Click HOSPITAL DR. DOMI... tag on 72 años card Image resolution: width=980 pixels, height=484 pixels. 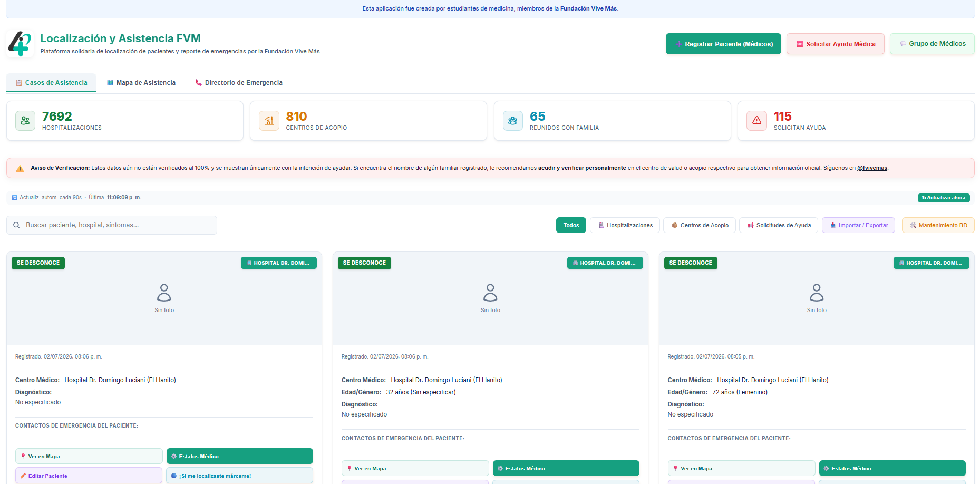click(x=932, y=263)
